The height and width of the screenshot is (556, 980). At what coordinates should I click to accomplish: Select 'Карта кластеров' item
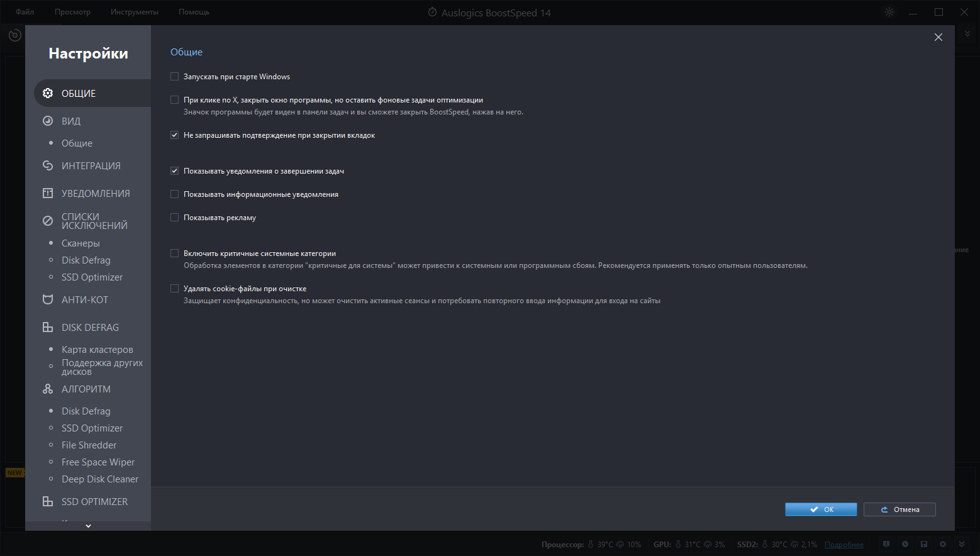click(x=97, y=350)
